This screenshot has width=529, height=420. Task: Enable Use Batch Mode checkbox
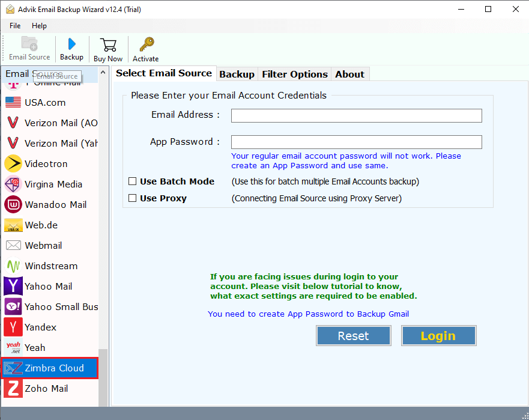pos(132,181)
